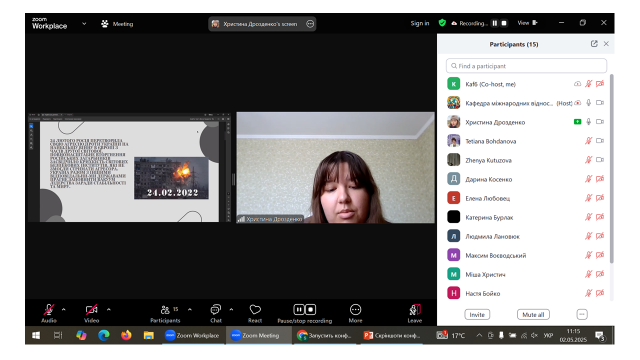The height and width of the screenshot is (360, 640).
Task: Select Христина Дрозденко's video tile
Action: coord(336,168)
